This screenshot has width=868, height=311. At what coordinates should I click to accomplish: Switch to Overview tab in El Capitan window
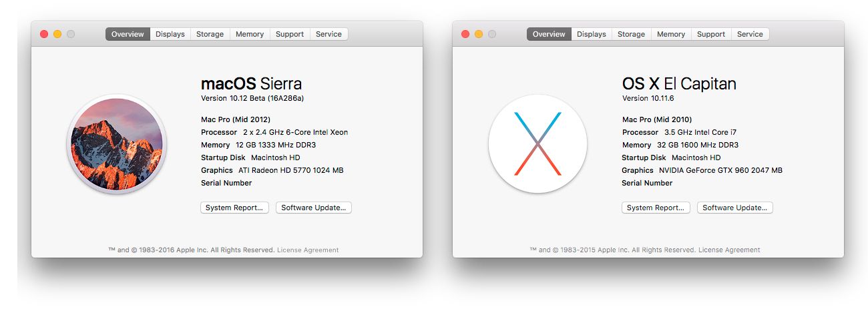point(549,34)
